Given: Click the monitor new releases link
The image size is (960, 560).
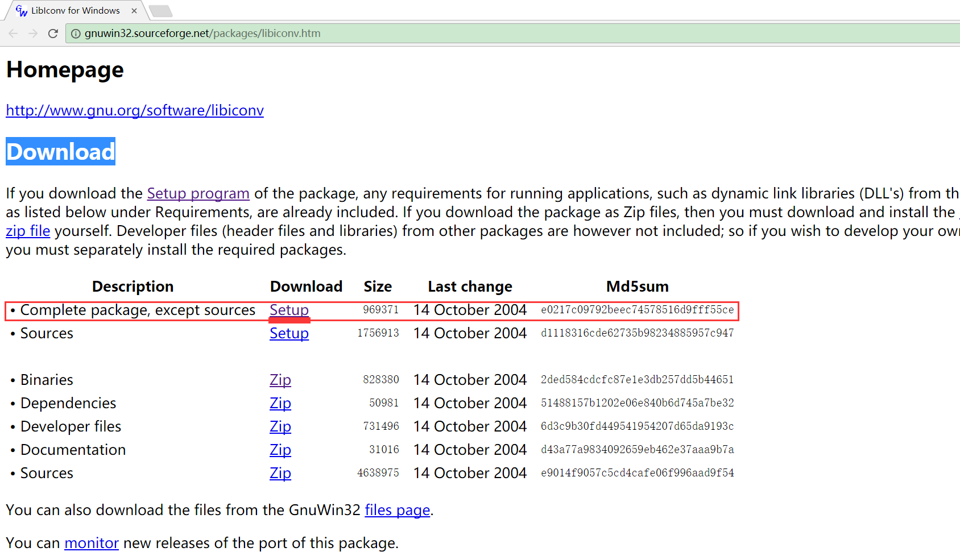Looking at the screenshot, I should point(92,543).
